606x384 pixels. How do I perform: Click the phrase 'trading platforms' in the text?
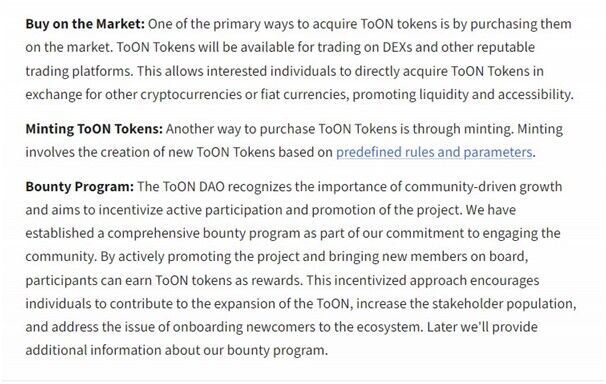pyautogui.click(x=79, y=71)
